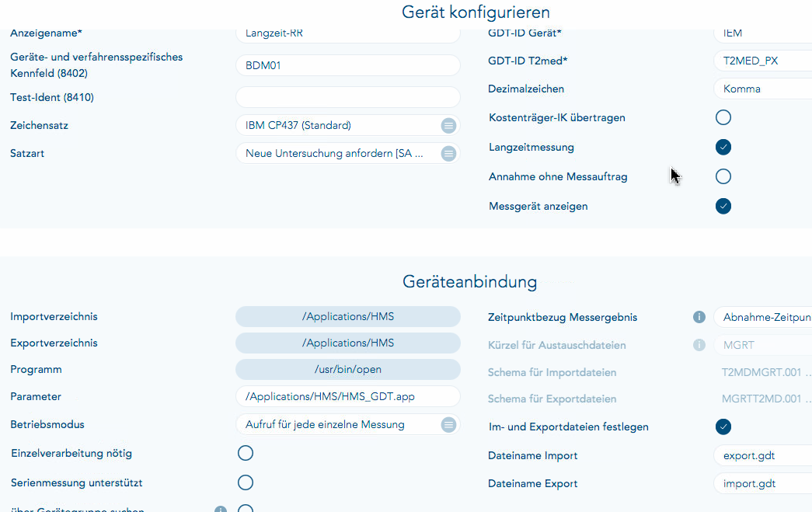Click the "Schema für Exportdateien" label

click(552, 399)
